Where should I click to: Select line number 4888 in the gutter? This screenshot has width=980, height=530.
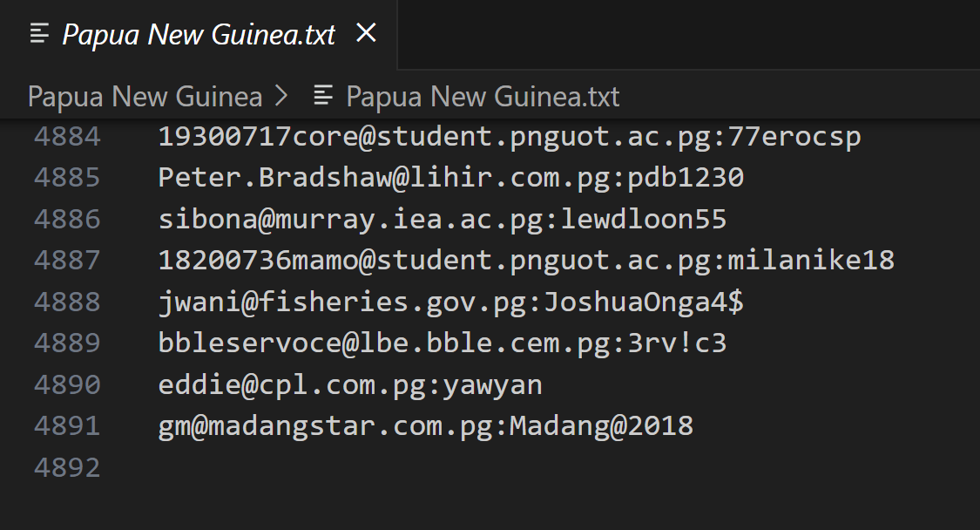tap(67, 302)
